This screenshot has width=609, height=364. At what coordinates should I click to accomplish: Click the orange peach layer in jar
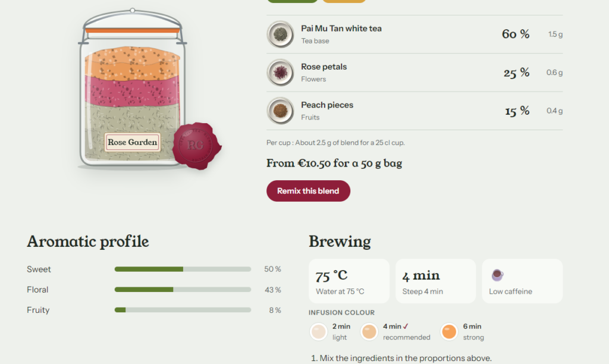pos(132,63)
